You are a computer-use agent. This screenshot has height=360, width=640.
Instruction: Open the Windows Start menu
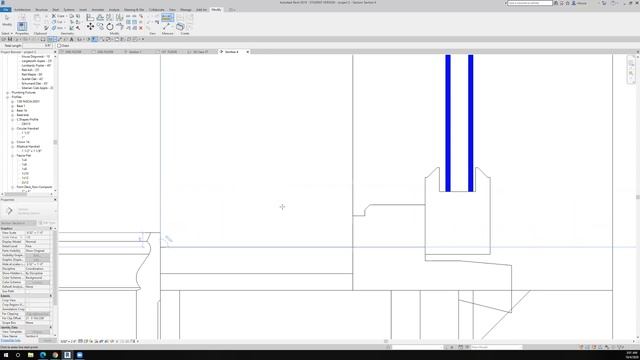(6, 355)
